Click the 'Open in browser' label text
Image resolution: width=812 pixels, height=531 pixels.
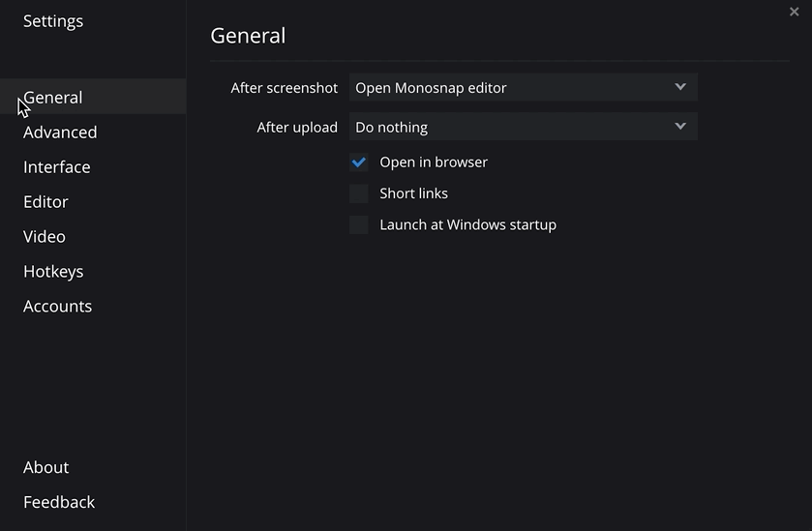pyautogui.click(x=434, y=162)
